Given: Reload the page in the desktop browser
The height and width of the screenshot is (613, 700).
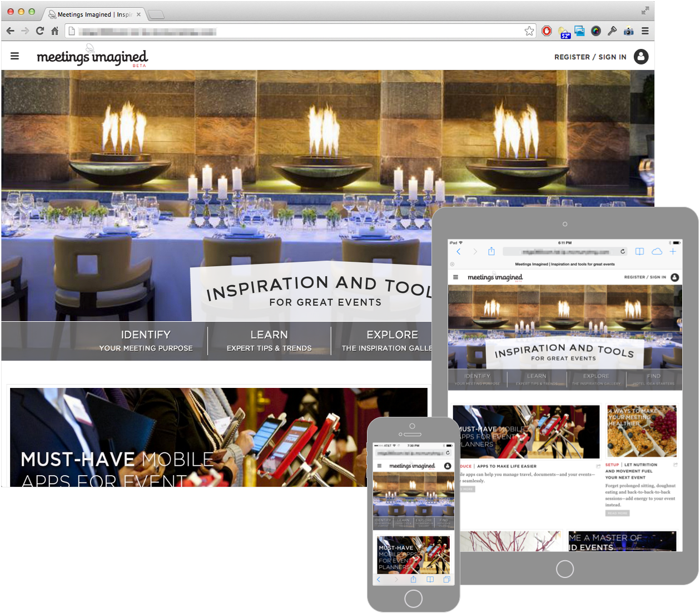Looking at the screenshot, I should (40, 31).
